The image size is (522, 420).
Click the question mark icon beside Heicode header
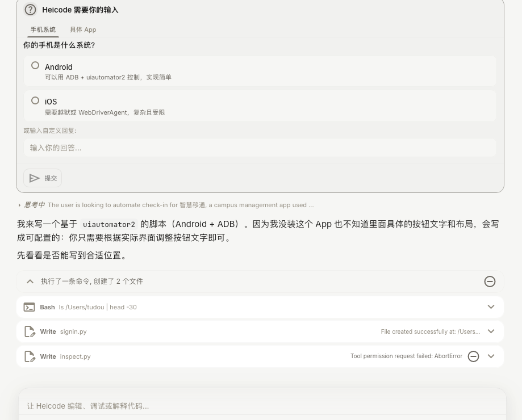coord(30,10)
